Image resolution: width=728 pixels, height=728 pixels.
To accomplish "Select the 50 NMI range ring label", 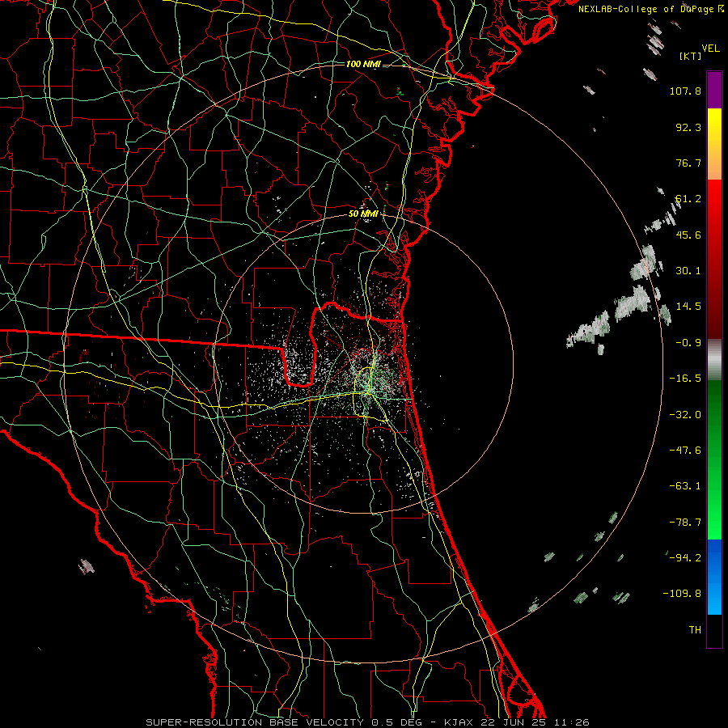I will pyautogui.click(x=363, y=214).
